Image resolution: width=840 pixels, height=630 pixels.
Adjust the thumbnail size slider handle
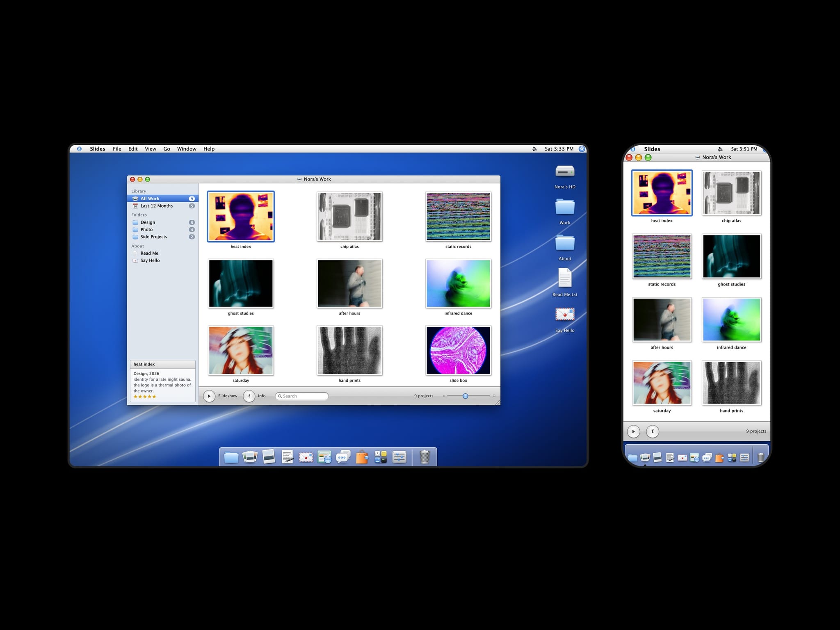click(465, 396)
